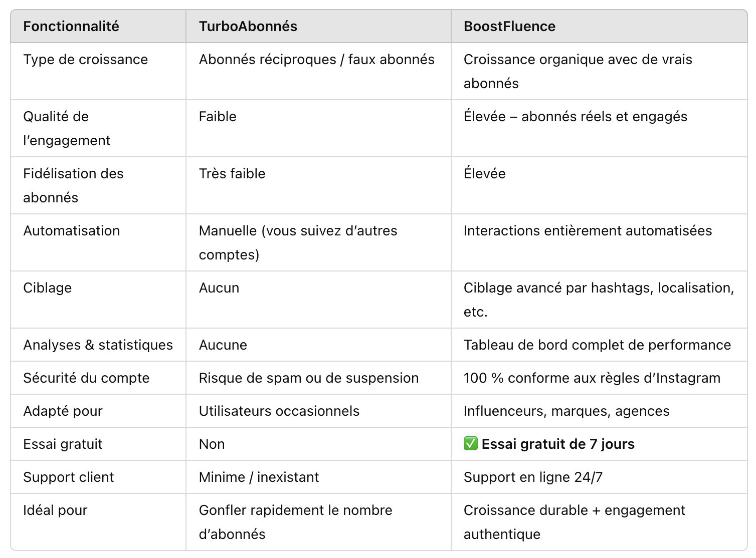756x558 pixels.
Task: Click the 'Type de croissance' row label
Action: pos(86,60)
